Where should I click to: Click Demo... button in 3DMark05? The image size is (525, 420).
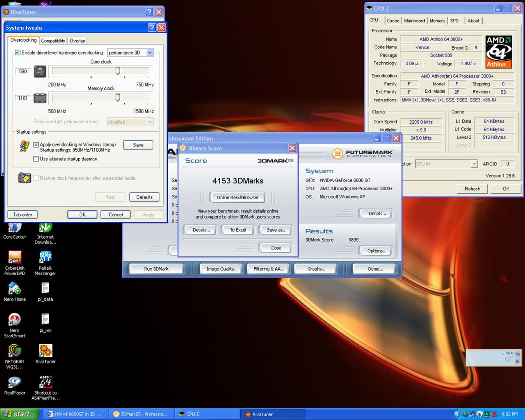point(375,269)
